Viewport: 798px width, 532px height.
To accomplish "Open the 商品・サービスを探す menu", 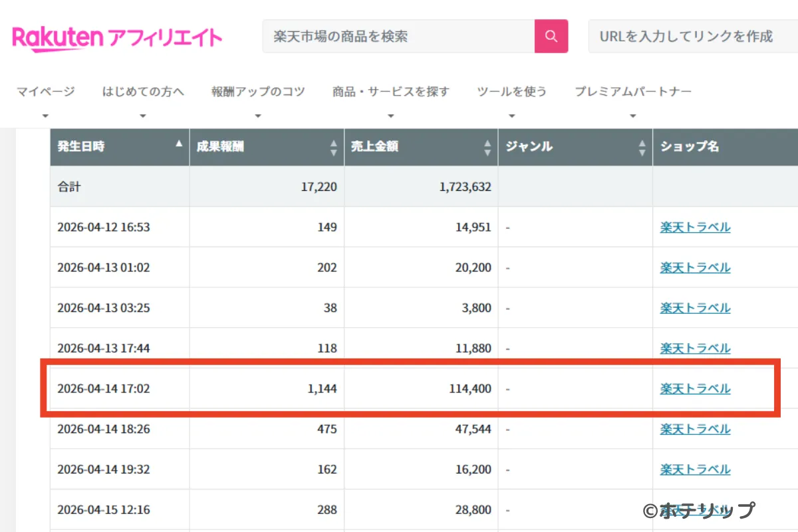I will tap(391, 92).
